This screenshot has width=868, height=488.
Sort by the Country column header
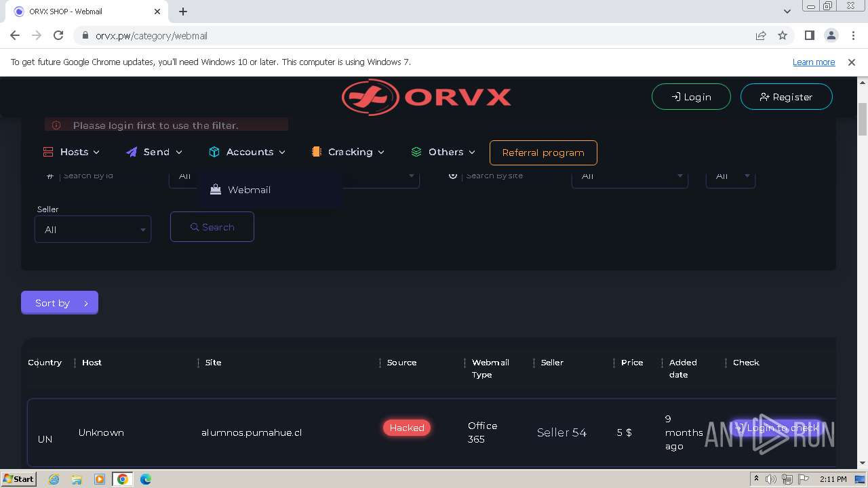click(45, 363)
